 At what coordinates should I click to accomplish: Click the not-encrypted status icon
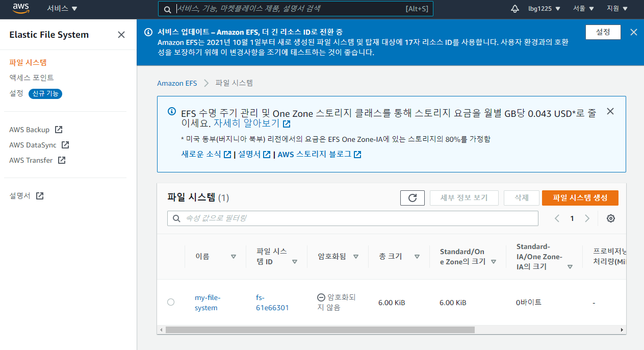click(x=321, y=297)
